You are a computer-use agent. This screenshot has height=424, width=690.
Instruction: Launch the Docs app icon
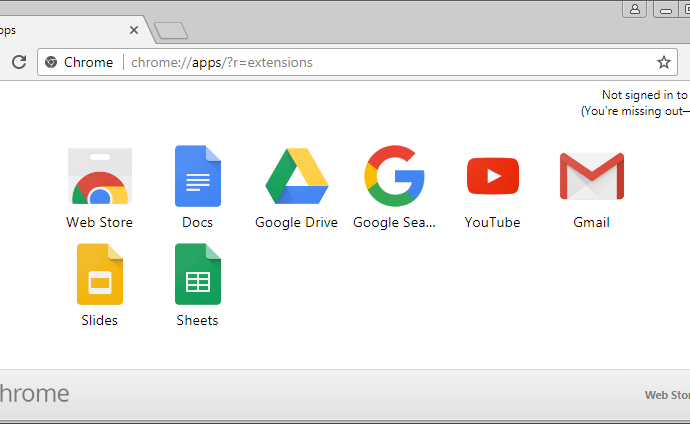198,176
